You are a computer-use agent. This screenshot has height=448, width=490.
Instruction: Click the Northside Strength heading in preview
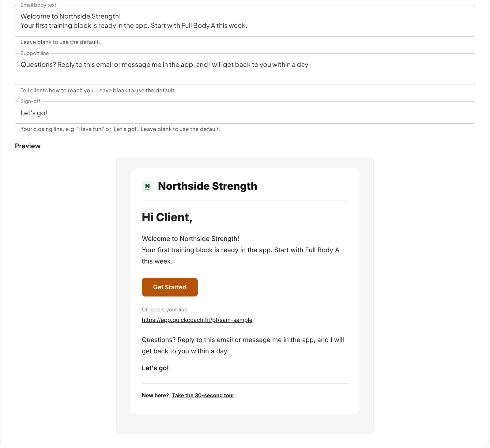pyautogui.click(x=207, y=186)
